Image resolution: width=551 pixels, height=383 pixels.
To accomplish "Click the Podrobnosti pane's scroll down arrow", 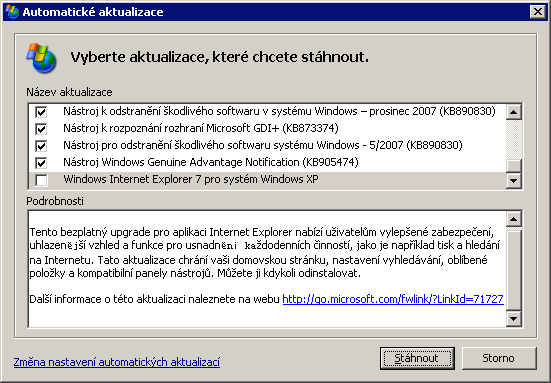I will [513, 319].
